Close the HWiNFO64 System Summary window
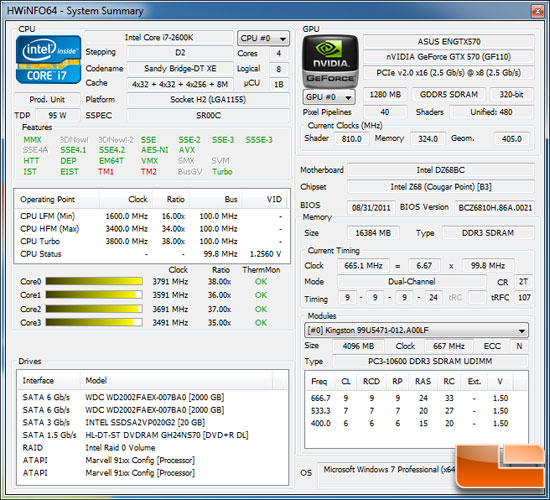This screenshot has height=500, width=550. [x=537, y=11]
